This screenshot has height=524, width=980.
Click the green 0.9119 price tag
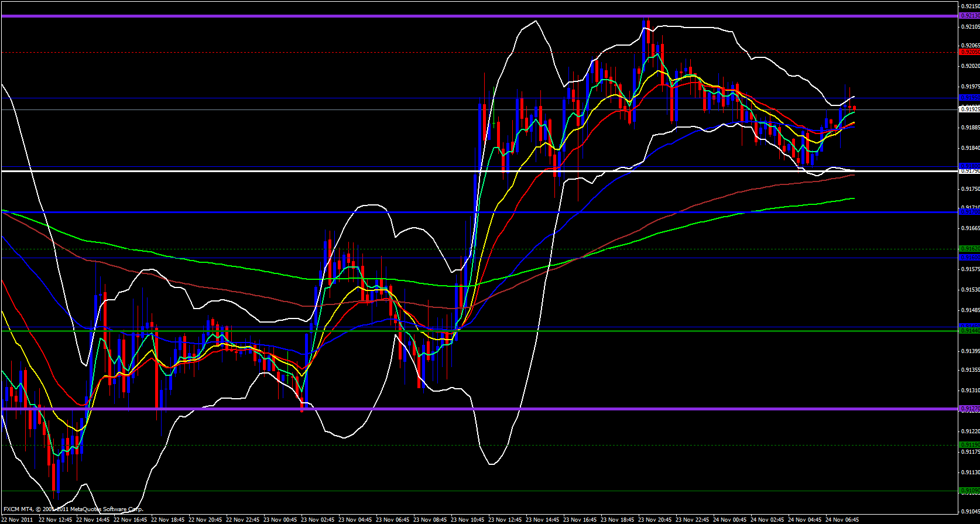click(x=969, y=445)
